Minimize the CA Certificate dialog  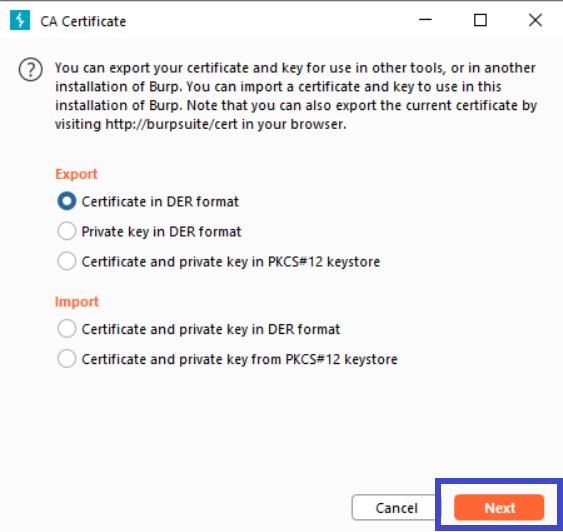coord(425,20)
